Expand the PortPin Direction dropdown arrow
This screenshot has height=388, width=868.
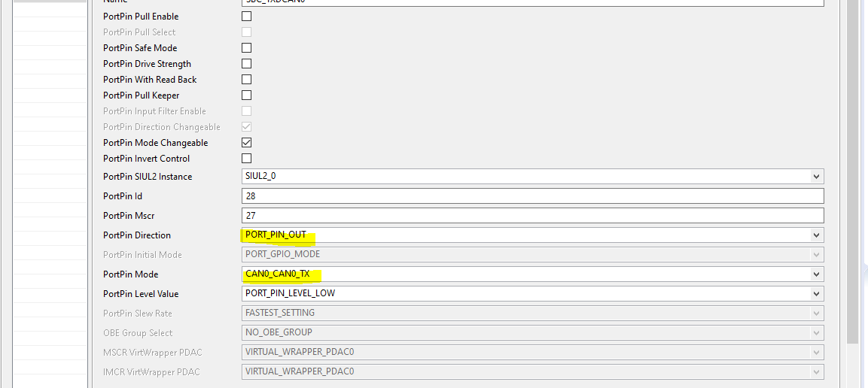pyautogui.click(x=816, y=235)
